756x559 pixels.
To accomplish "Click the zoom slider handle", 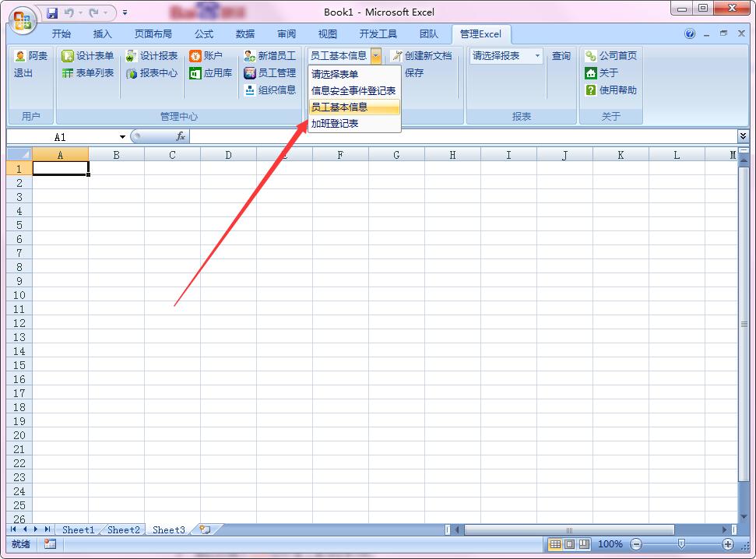I will point(681,544).
